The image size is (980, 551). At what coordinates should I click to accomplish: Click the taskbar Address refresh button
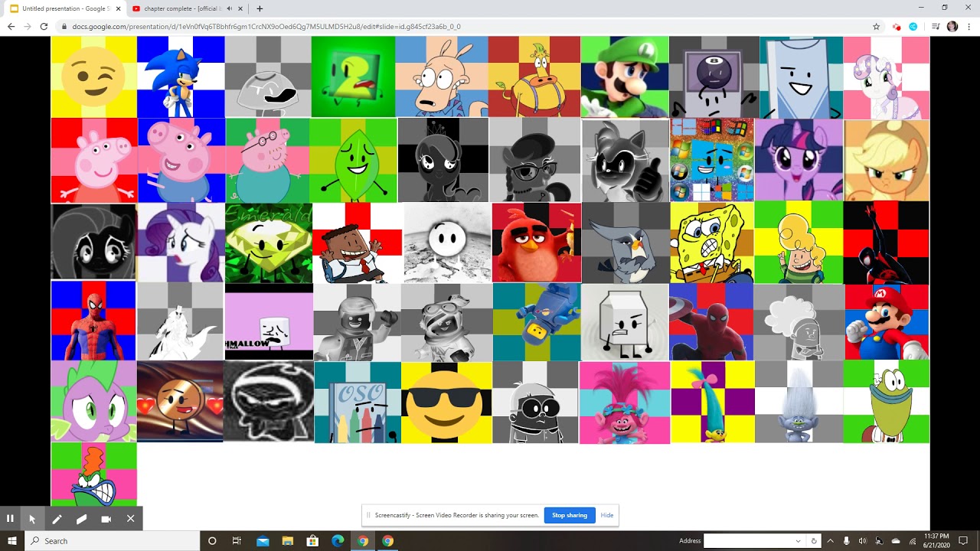click(814, 540)
